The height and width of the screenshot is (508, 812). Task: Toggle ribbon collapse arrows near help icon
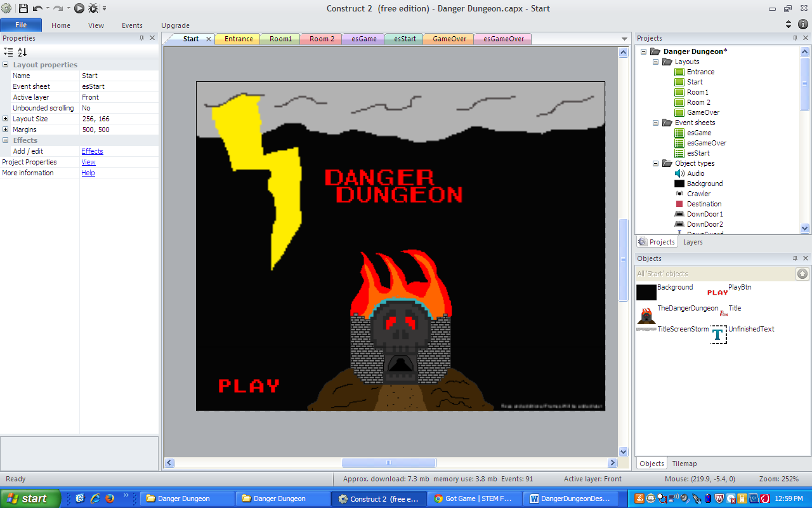tap(789, 25)
